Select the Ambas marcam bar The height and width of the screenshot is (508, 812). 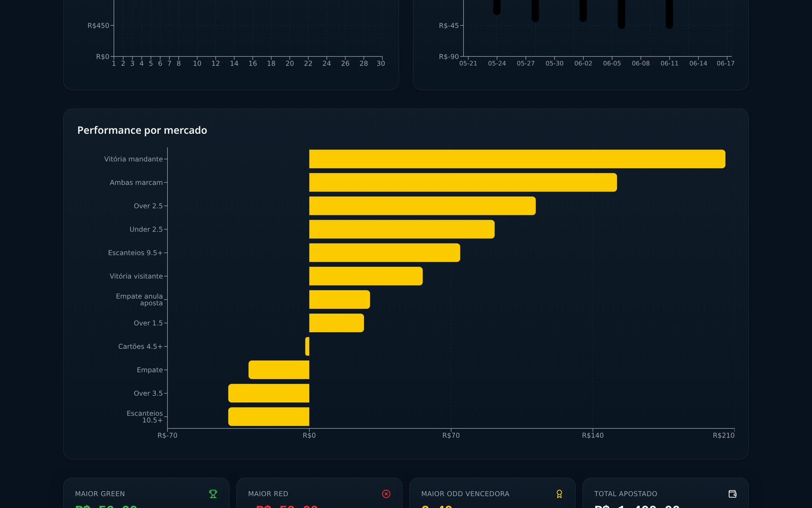coord(463,182)
